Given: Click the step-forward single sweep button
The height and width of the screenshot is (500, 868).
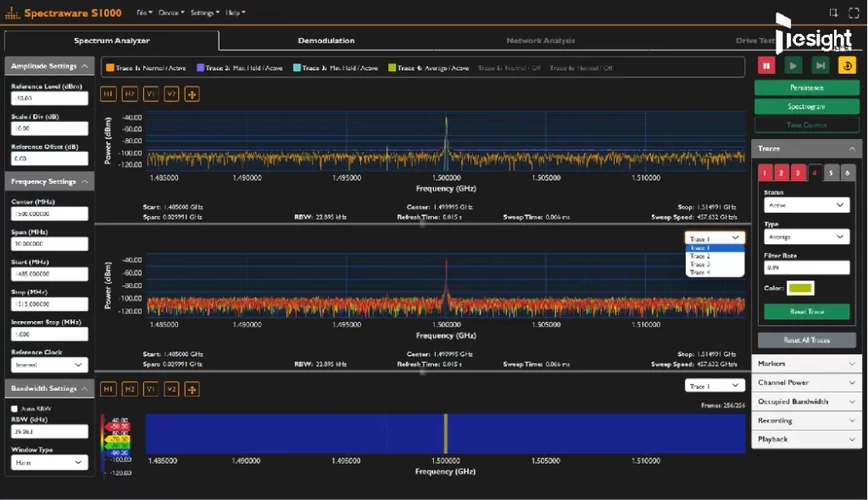Looking at the screenshot, I should coord(821,66).
